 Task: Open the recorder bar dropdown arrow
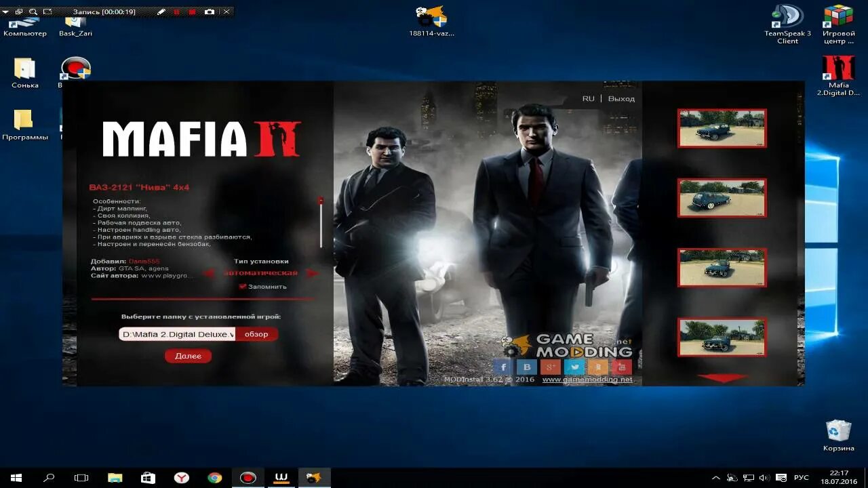(x=5, y=12)
